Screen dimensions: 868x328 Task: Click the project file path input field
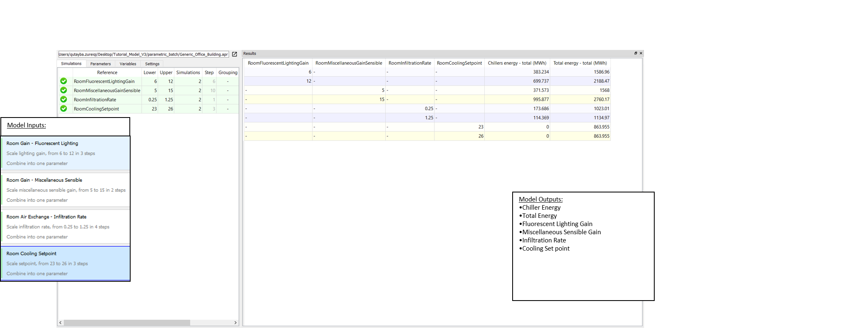pos(143,54)
